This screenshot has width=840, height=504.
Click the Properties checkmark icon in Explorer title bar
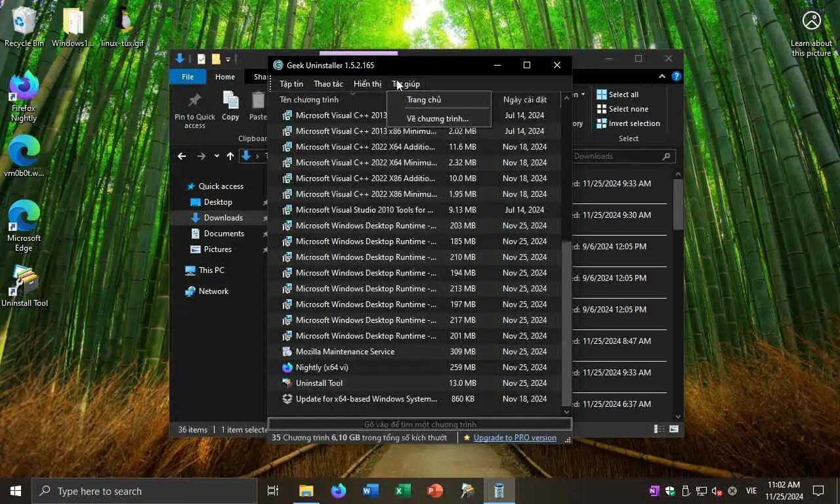(201, 59)
